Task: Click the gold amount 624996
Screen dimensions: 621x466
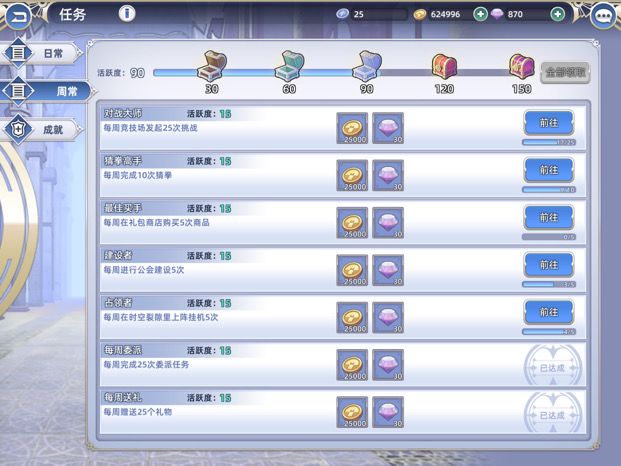Action: click(x=445, y=14)
